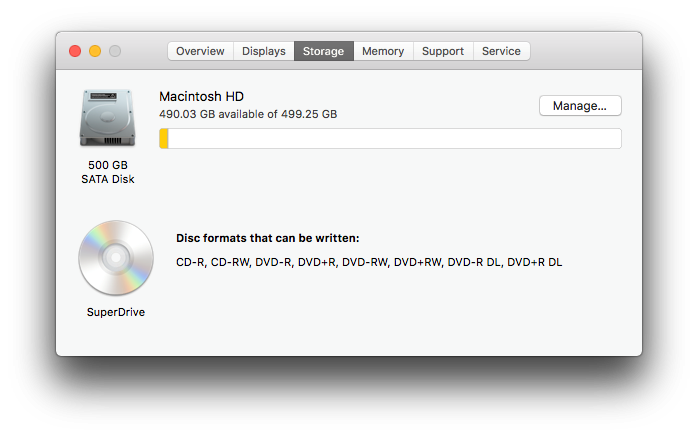
Task: Go to the Memory tab
Action: click(383, 51)
